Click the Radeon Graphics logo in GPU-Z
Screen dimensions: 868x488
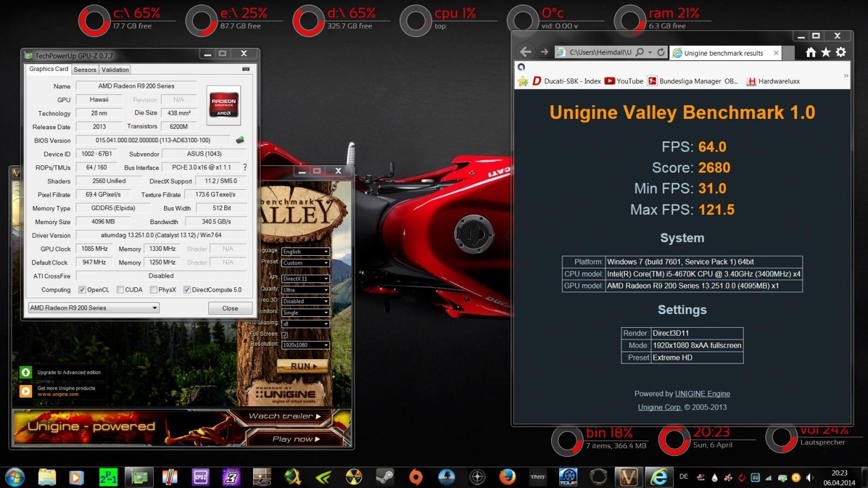[x=224, y=105]
